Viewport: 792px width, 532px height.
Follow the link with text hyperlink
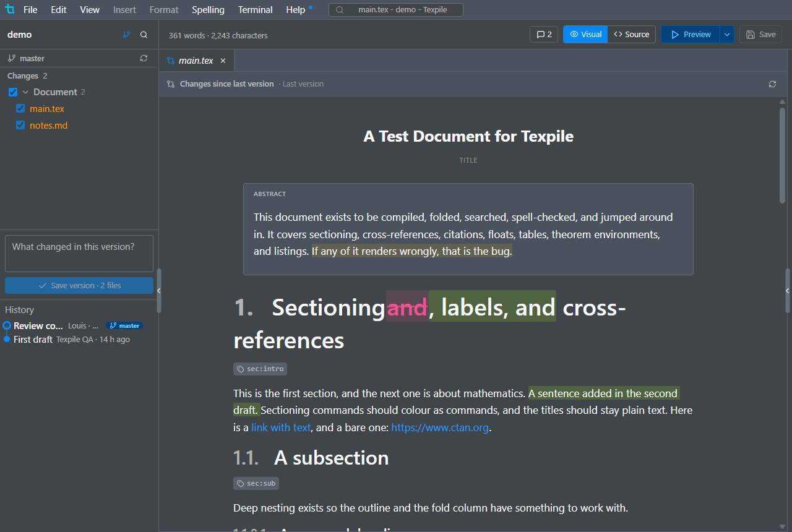[x=281, y=427]
